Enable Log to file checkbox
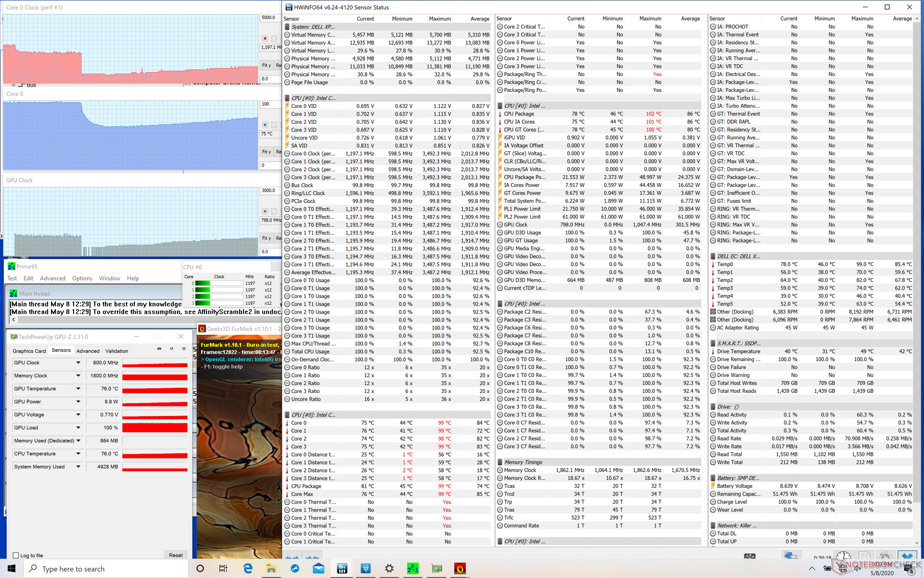This screenshot has width=924, height=578. 16,555
